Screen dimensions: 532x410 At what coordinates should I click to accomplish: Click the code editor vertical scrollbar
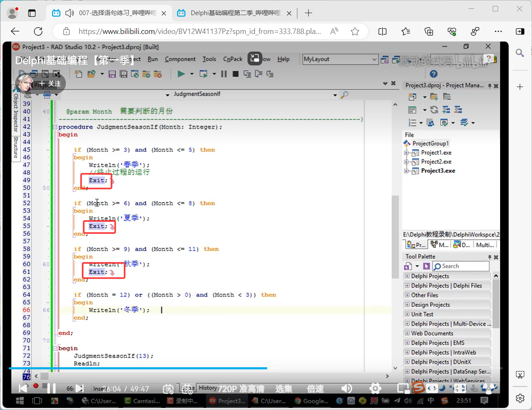point(395,236)
